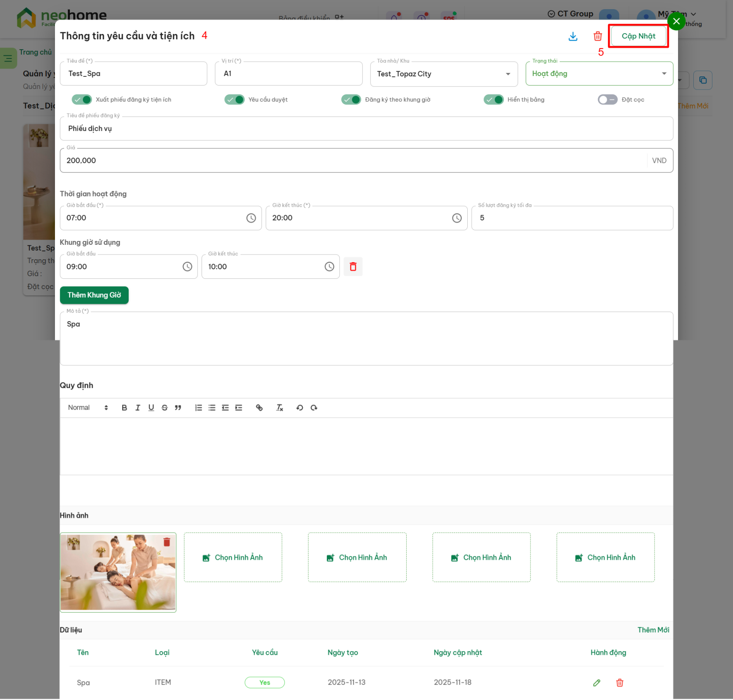Delete the 09:00–10:00 time slot

tap(353, 267)
